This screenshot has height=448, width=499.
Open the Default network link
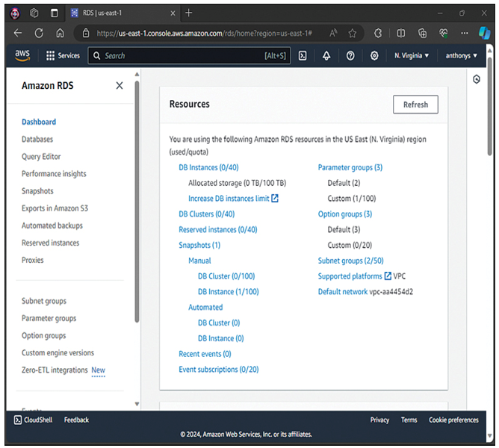343,292
